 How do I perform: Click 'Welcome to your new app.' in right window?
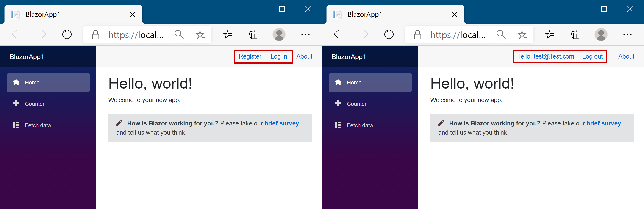tap(466, 100)
